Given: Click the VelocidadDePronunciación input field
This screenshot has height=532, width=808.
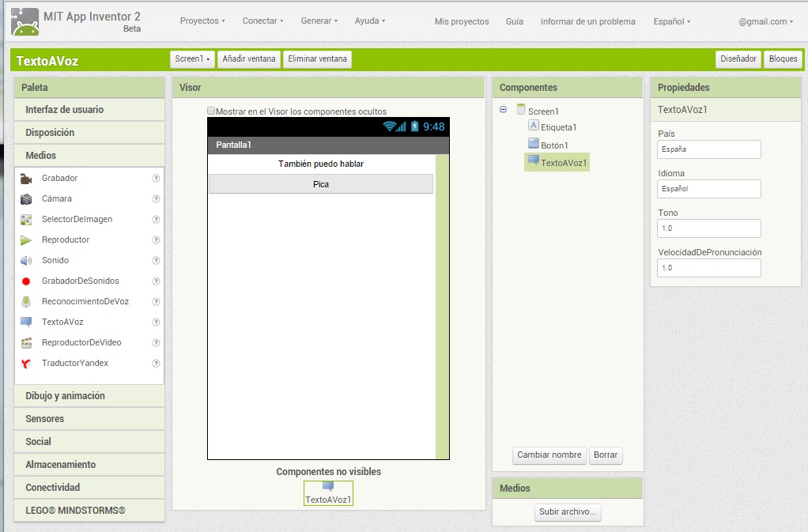Looking at the screenshot, I should 709,268.
